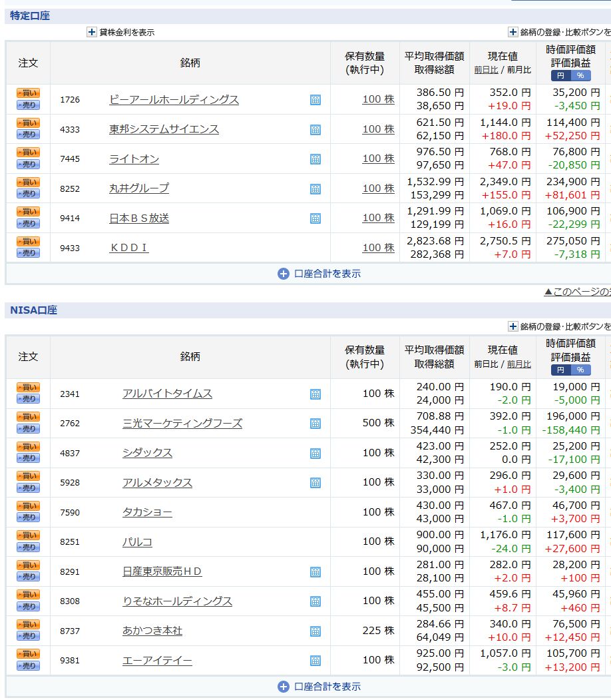Switch NISA口座 評価損益 to % display
Image resolution: width=611 pixels, height=700 pixels.
580,370
